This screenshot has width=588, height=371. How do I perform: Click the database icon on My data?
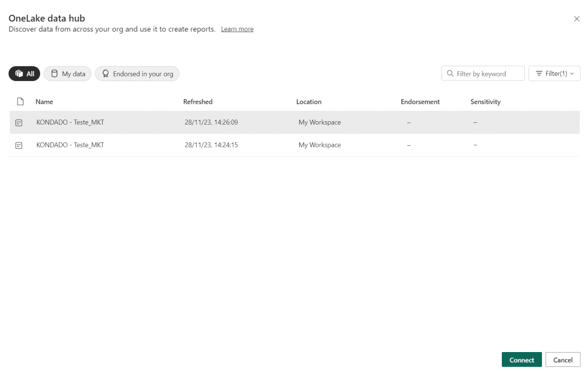click(x=55, y=74)
